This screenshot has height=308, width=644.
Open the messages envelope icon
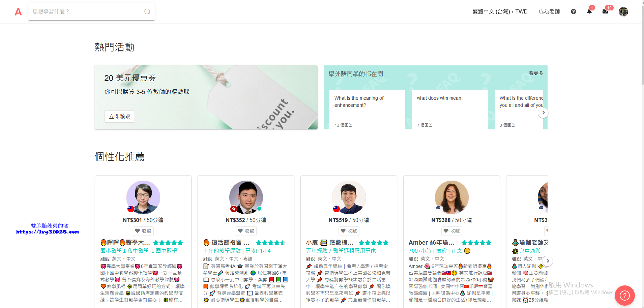point(605,12)
